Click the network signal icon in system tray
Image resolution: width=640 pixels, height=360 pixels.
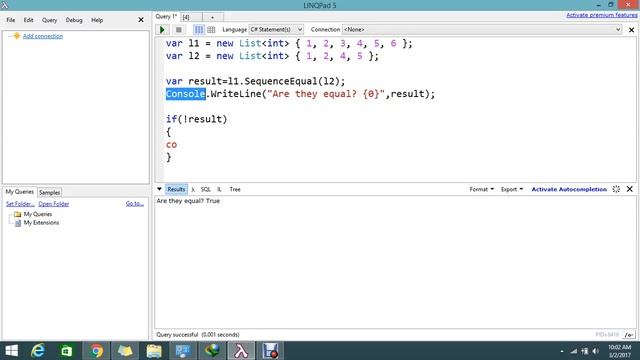click(x=574, y=351)
